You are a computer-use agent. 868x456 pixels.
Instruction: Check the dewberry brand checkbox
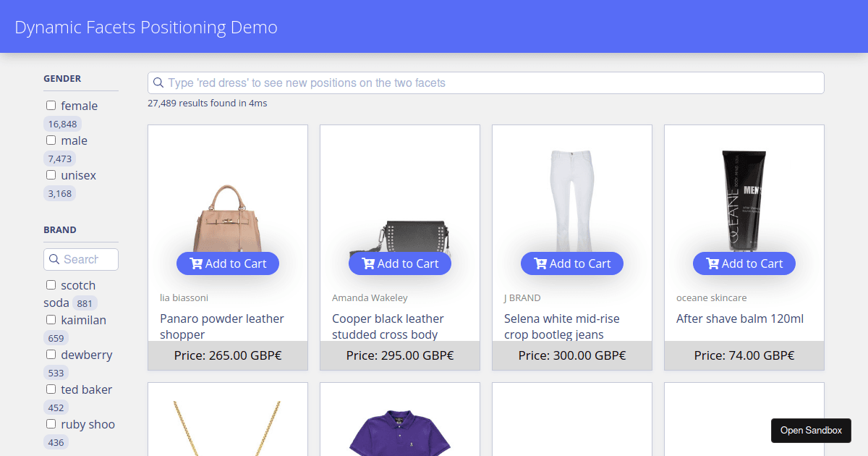pyautogui.click(x=51, y=354)
